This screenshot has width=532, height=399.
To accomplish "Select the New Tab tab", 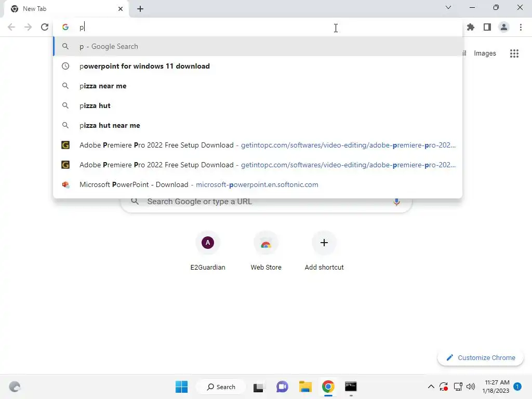I will 66,9.
